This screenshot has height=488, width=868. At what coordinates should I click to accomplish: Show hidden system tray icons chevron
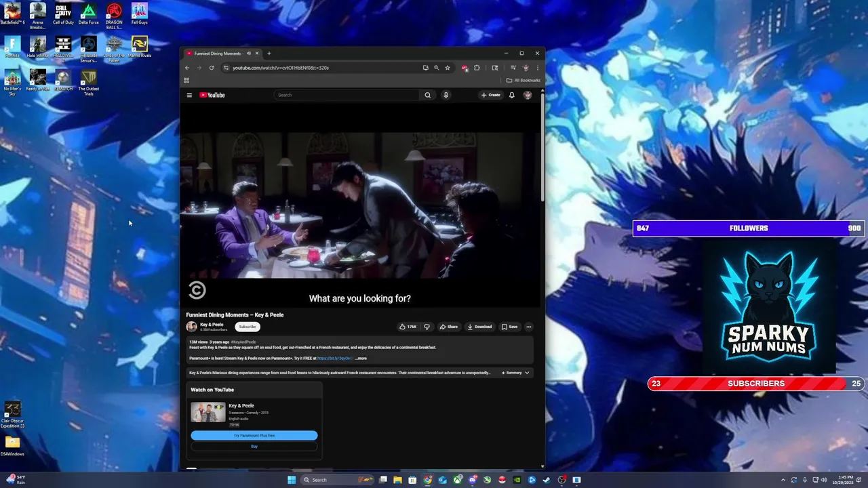[783, 480]
